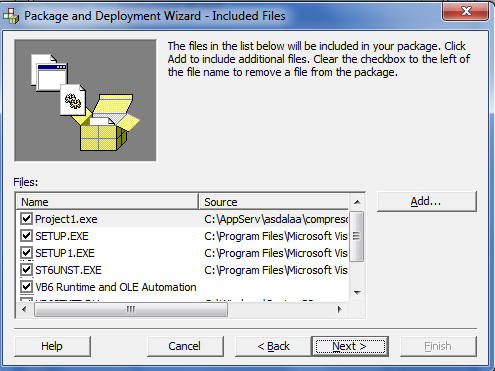This screenshot has height=371, width=495.
Task: Click the horizontal scroll left arrow
Action: pyautogui.click(x=24, y=309)
